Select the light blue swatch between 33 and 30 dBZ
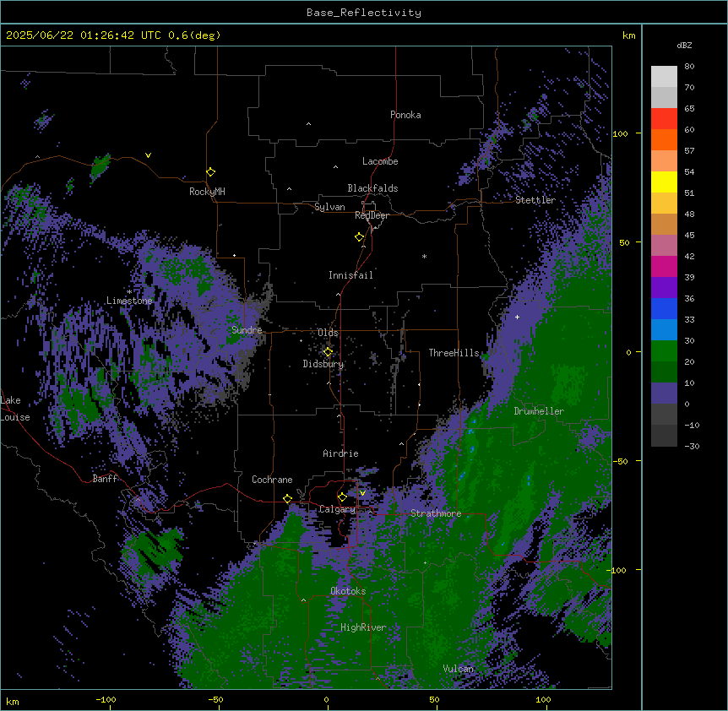 (x=664, y=330)
